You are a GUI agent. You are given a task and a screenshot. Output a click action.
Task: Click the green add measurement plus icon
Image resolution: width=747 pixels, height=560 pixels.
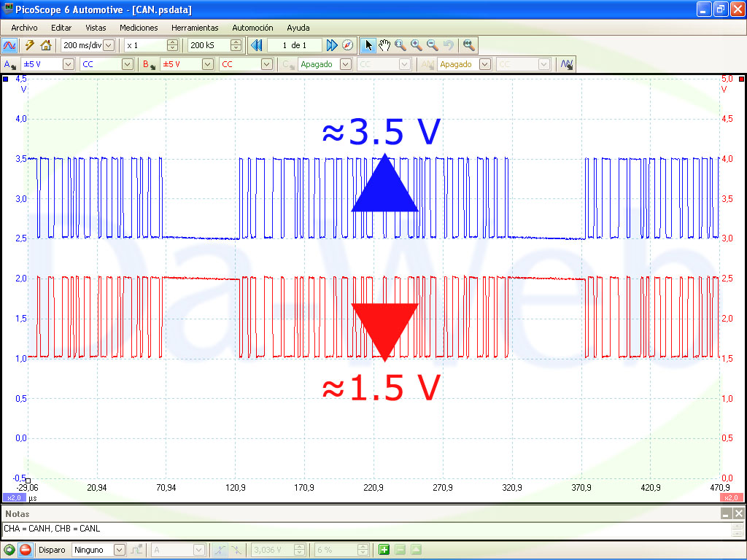[384, 550]
